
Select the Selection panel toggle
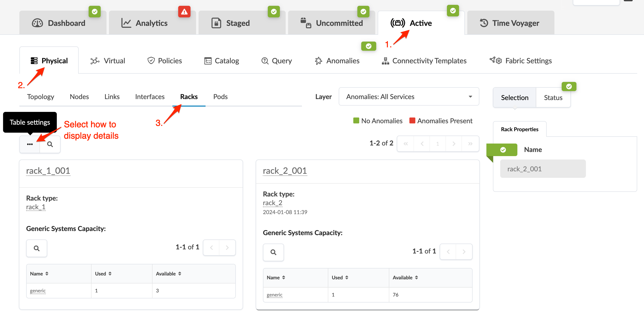coord(514,98)
